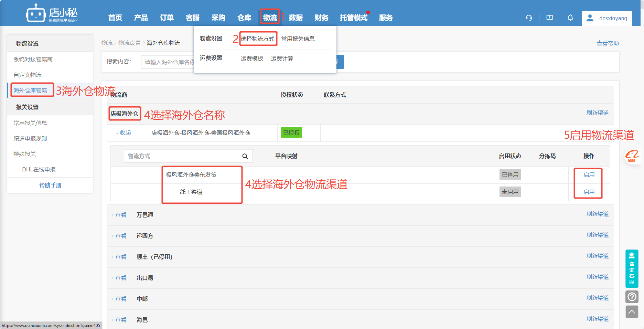Open the 首页 menu

[x=115, y=18]
